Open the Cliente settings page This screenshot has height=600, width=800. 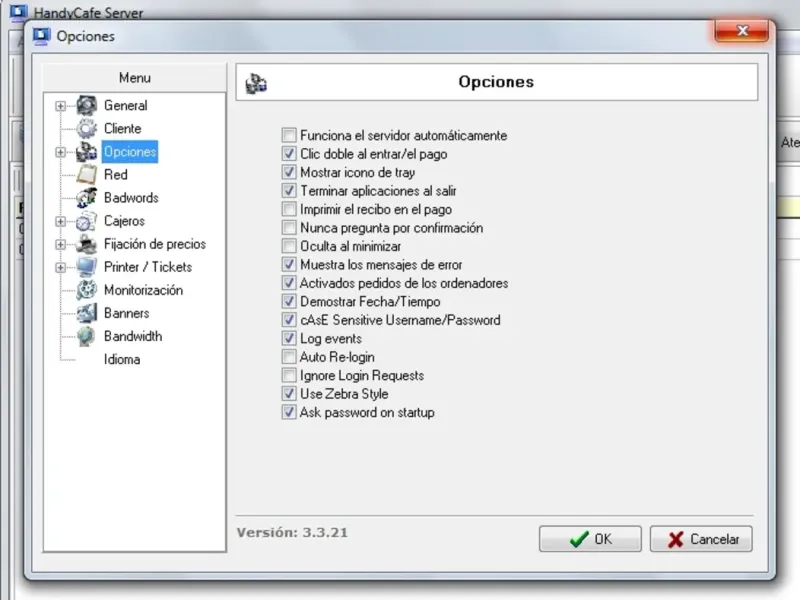coord(122,129)
